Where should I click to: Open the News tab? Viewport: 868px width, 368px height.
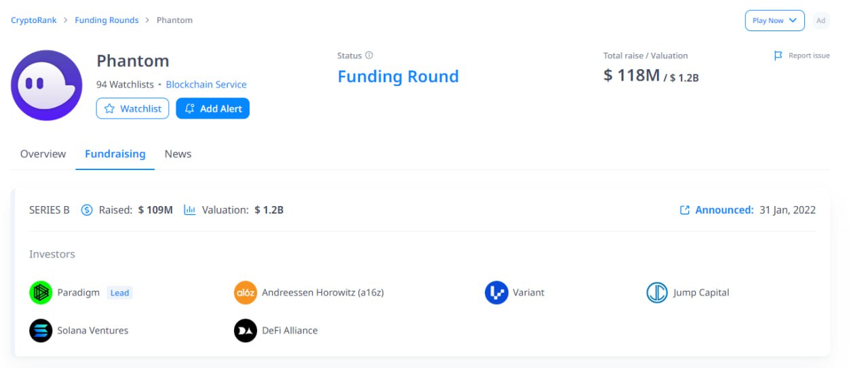[178, 154]
